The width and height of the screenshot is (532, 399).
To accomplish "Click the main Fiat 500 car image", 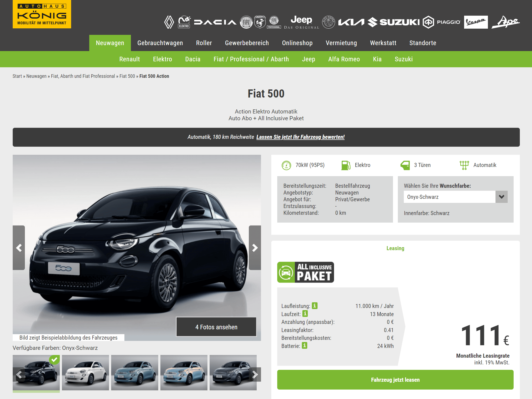I will tap(137, 248).
